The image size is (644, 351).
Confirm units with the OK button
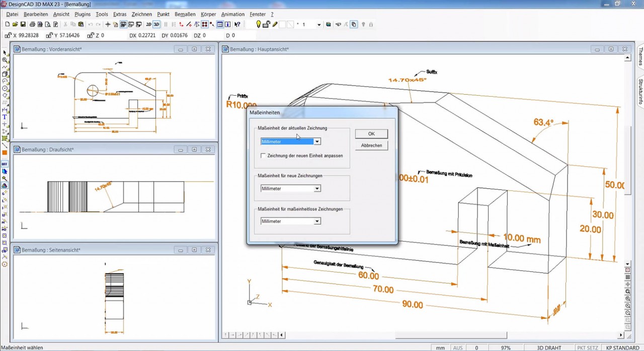[x=371, y=133]
